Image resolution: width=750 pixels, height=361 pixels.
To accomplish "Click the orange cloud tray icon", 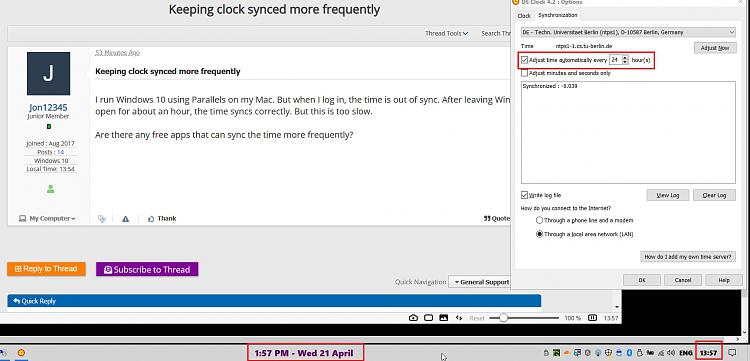I will click(x=568, y=353).
